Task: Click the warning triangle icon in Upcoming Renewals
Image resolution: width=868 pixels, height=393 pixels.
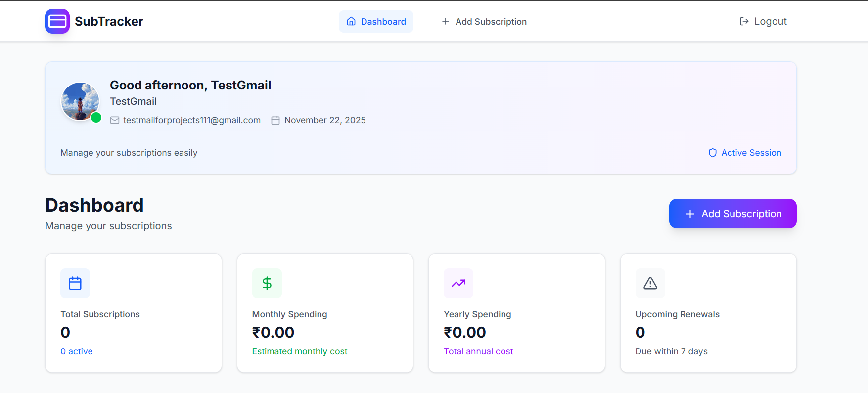Action: coord(650,283)
